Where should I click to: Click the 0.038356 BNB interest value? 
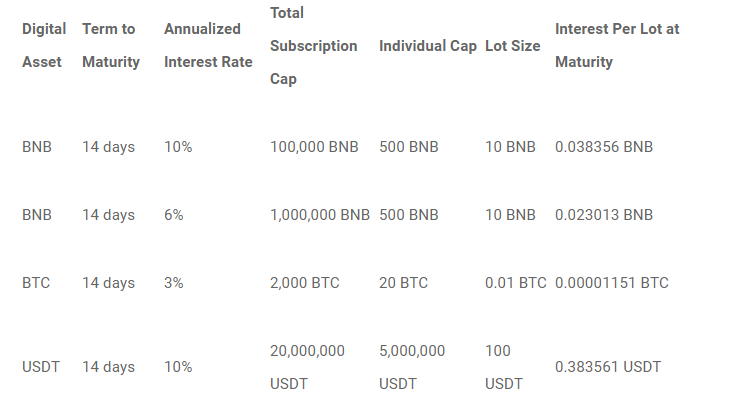(603, 147)
